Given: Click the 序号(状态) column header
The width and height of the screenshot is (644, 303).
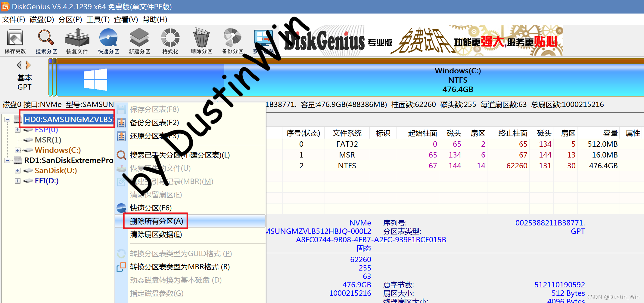Looking at the screenshot, I should [303, 133].
